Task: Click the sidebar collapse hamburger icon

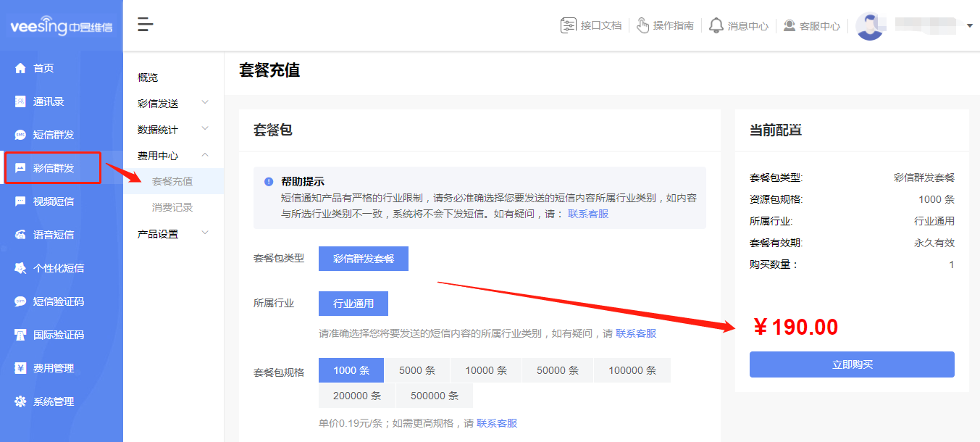Action: tap(145, 24)
